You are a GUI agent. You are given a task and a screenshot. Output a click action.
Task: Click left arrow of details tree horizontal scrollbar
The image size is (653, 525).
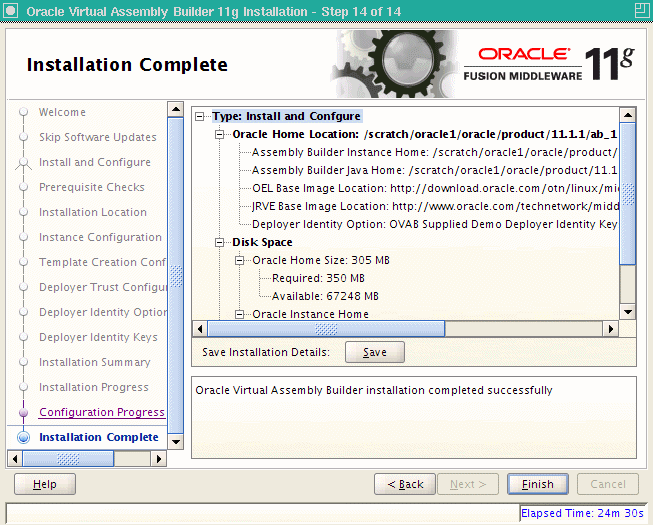(200, 329)
